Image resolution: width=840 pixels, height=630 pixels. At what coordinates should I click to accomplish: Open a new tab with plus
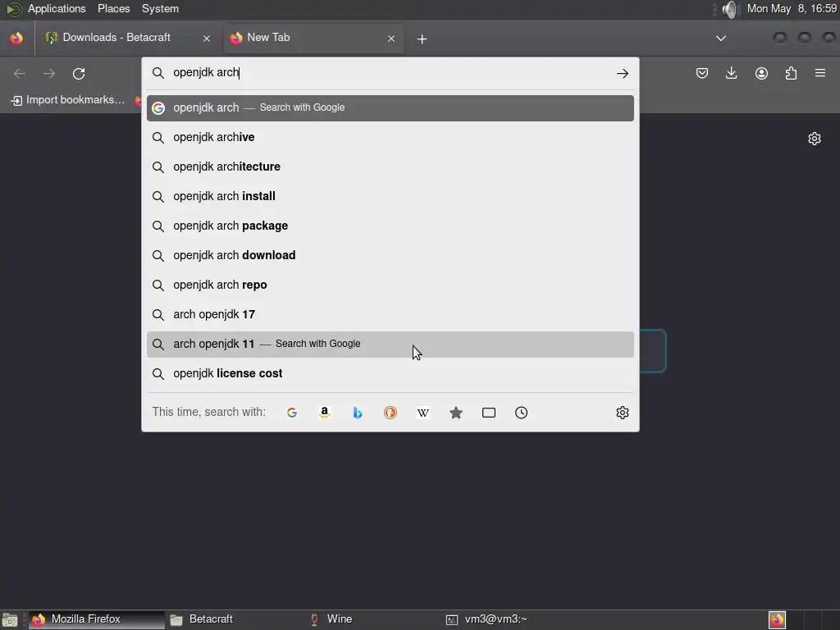pos(422,39)
